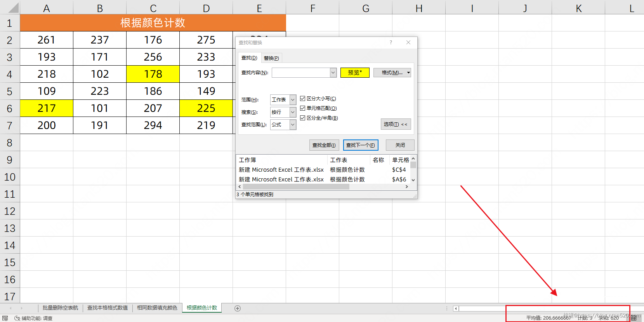This screenshot has width=644, height=322.
Task: Open the 批量删除空表航 sheet tab
Action: (x=60, y=308)
